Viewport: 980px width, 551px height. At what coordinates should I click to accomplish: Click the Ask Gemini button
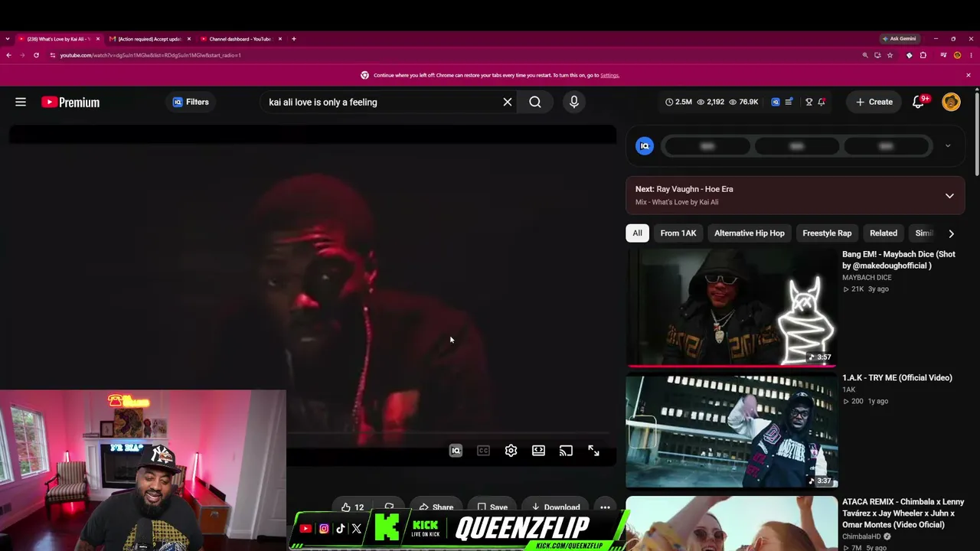point(900,39)
